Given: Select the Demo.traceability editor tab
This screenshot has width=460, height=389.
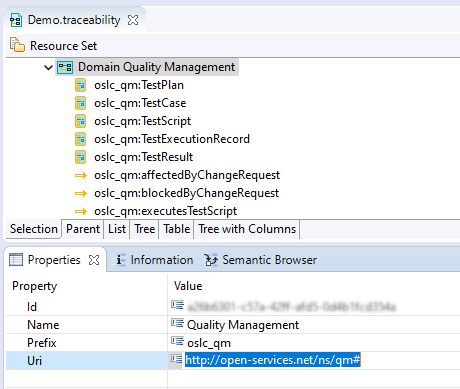Looking at the screenshot, I should pyautogui.click(x=74, y=20).
